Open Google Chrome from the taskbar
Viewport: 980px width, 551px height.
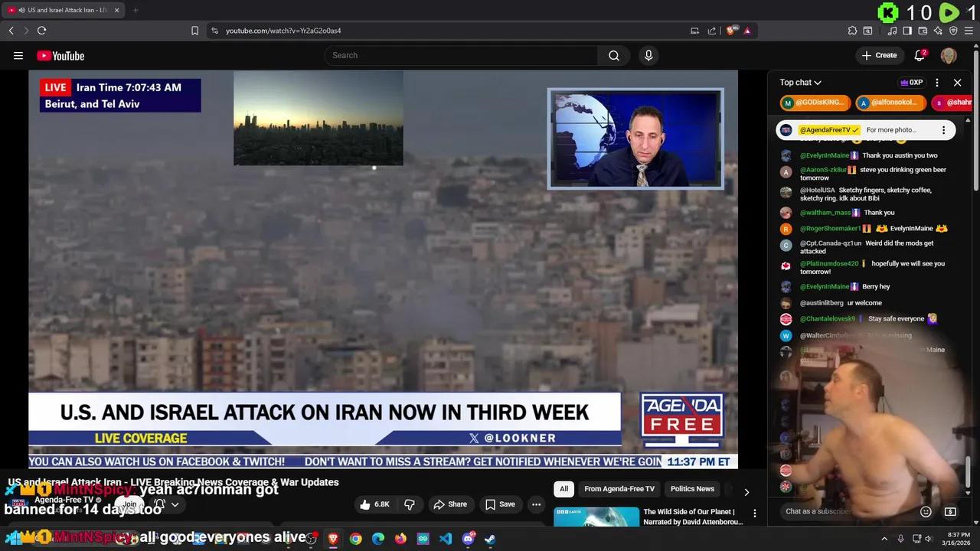[x=355, y=539]
